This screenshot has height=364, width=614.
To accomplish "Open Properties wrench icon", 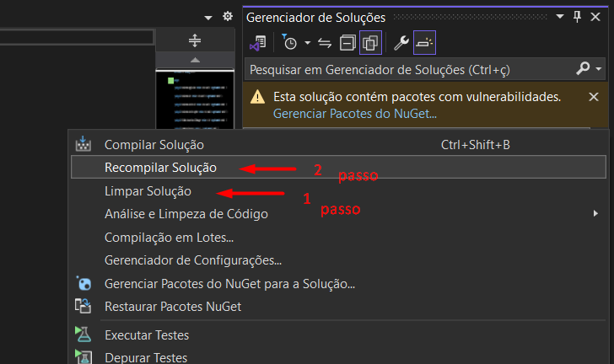I will coord(401,43).
